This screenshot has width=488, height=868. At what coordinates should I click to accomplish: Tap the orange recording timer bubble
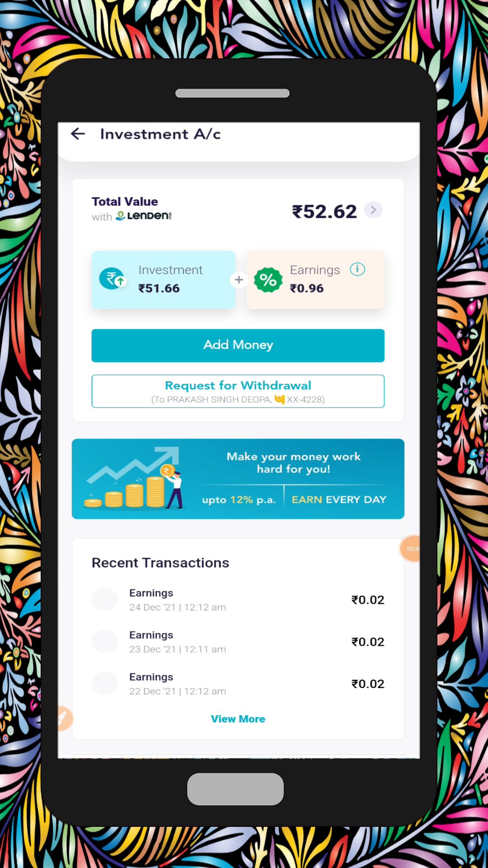pos(410,548)
